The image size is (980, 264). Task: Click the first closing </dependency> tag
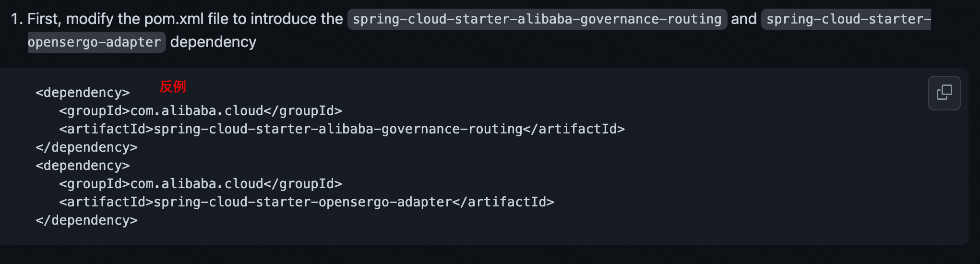tap(86, 147)
